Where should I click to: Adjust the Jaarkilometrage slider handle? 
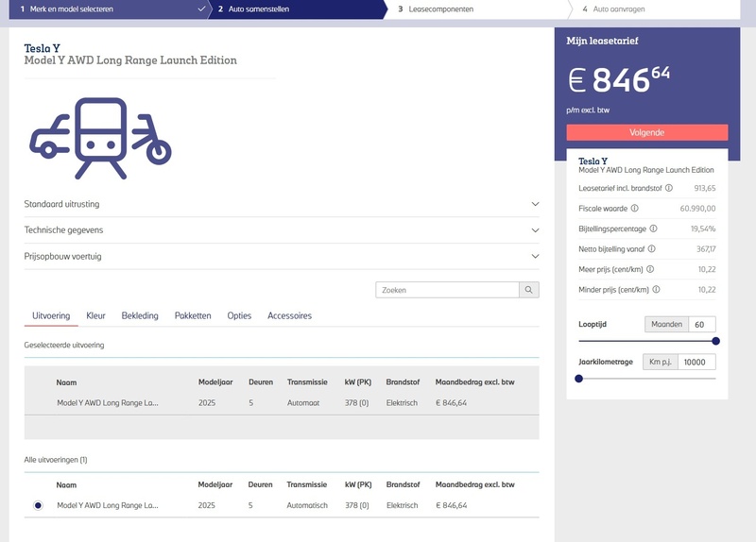(x=579, y=379)
